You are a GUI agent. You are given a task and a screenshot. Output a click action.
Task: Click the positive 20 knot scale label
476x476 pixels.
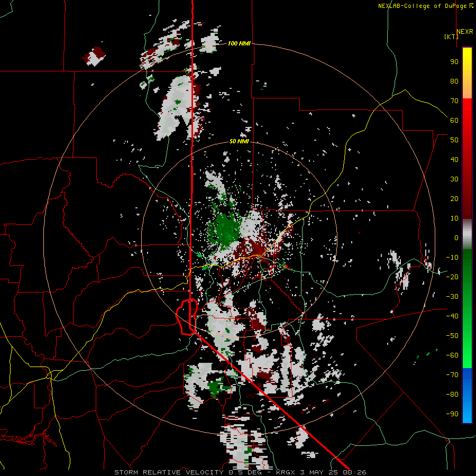point(454,198)
